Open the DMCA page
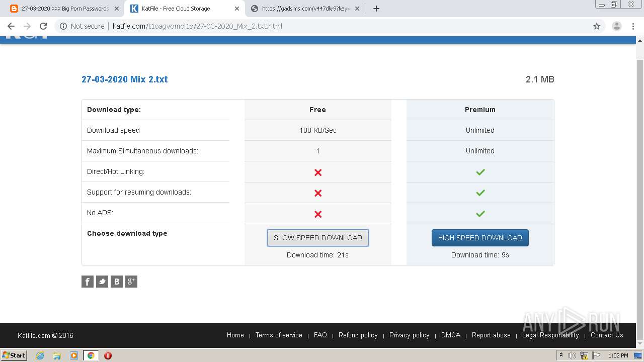 [x=451, y=335]
